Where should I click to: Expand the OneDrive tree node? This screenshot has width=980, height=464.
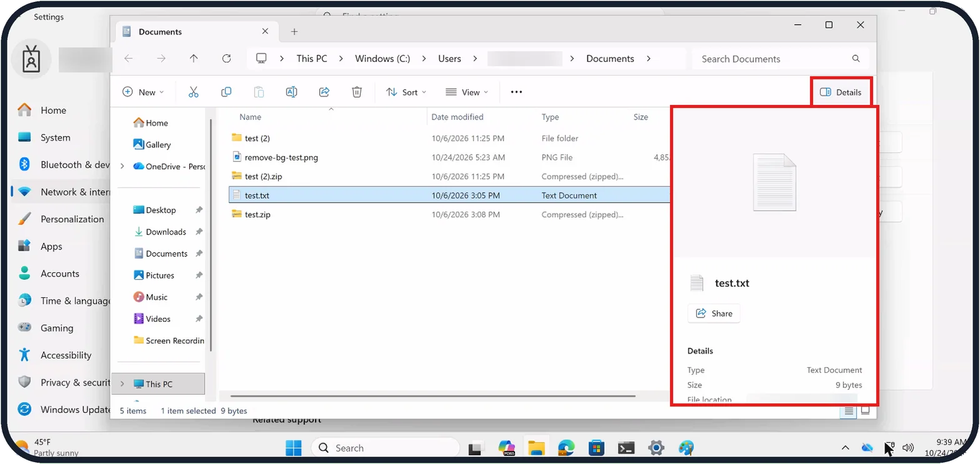pos(122,166)
